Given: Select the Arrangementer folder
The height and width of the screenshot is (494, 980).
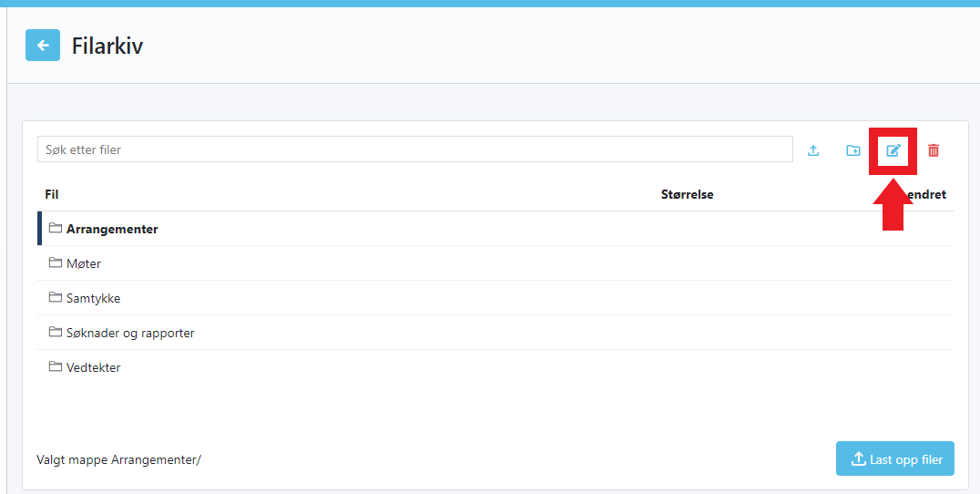Looking at the screenshot, I should (112, 230).
